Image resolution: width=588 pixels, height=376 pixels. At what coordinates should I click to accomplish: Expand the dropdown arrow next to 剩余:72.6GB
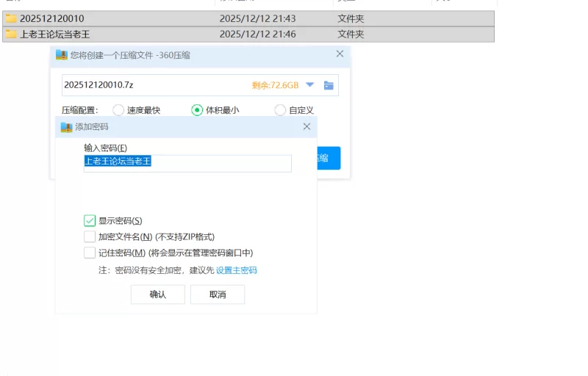[x=310, y=85]
